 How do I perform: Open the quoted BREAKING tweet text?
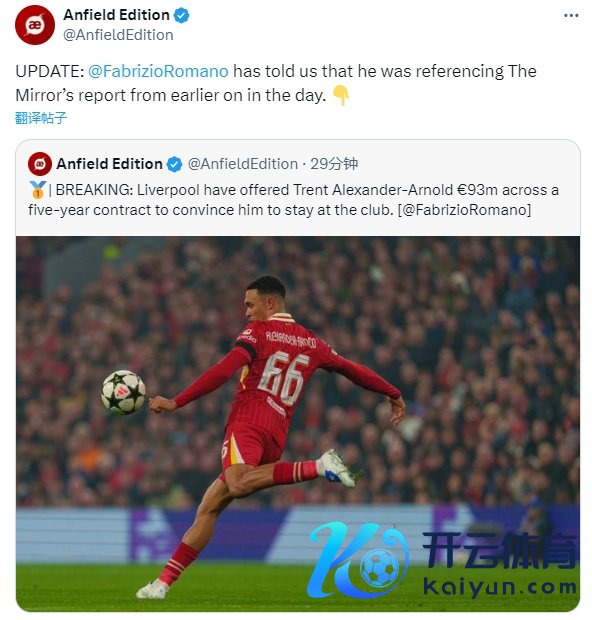coord(293,200)
